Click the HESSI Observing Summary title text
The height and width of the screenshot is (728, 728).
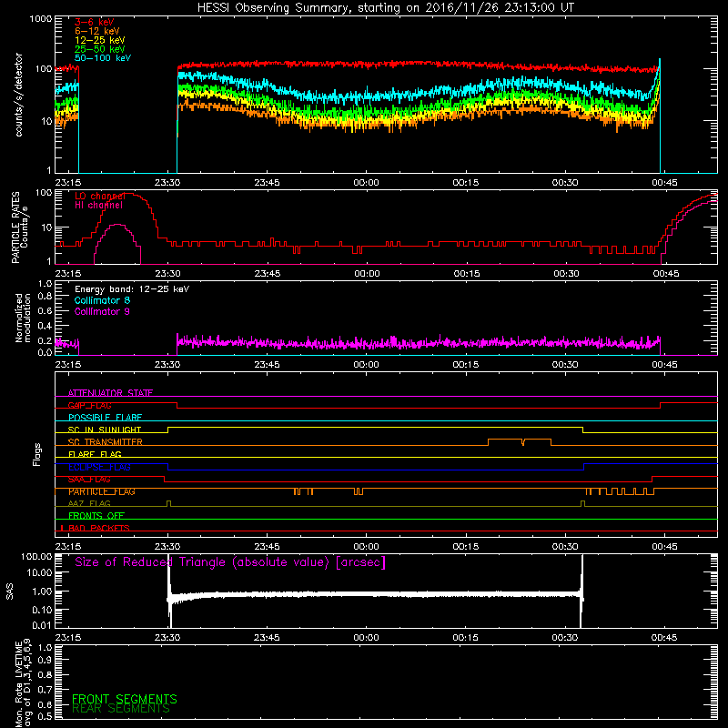[x=385, y=8]
